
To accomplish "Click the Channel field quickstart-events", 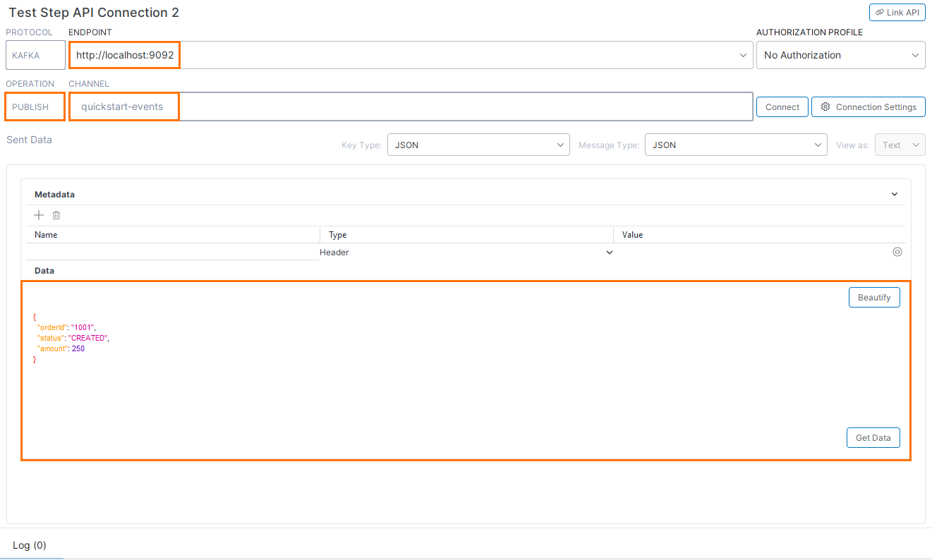I will (x=411, y=106).
